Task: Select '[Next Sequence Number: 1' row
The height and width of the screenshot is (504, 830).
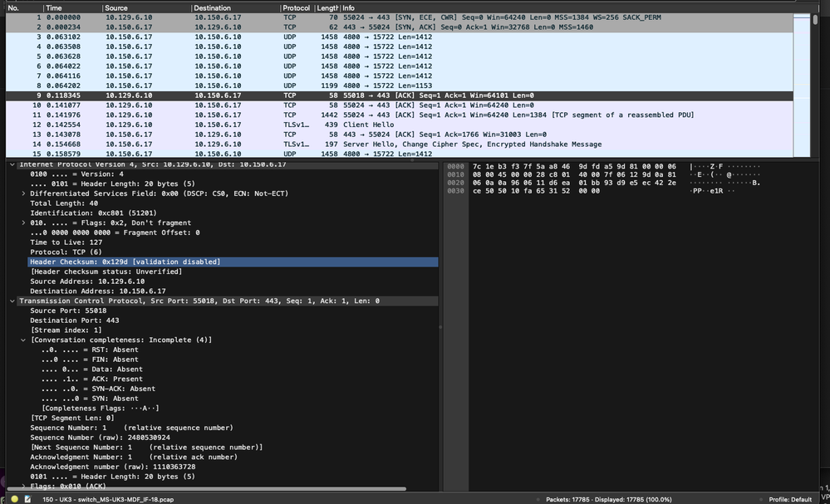Action: [x=146, y=448]
